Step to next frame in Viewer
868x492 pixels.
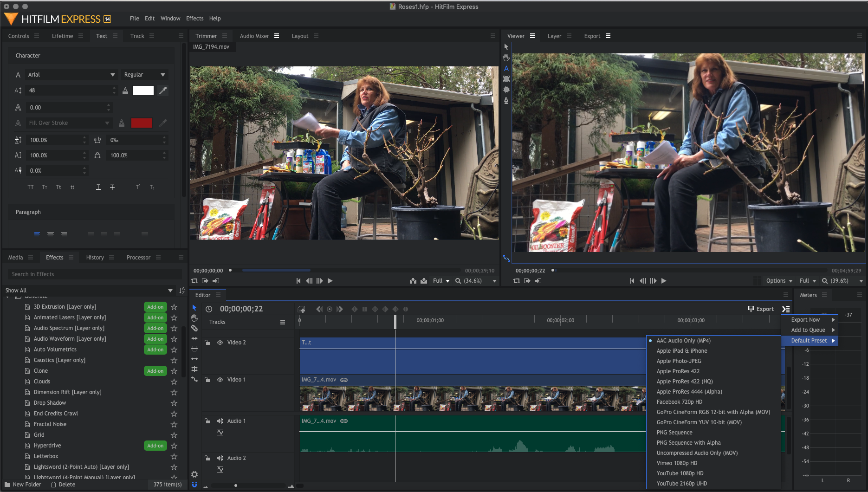[x=653, y=281]
